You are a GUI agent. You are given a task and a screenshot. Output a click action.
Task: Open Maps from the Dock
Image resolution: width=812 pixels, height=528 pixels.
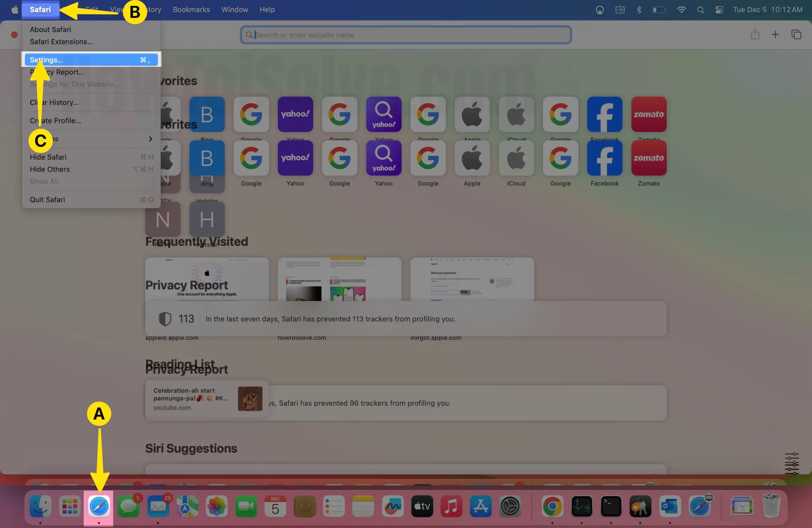pos(187,506)
